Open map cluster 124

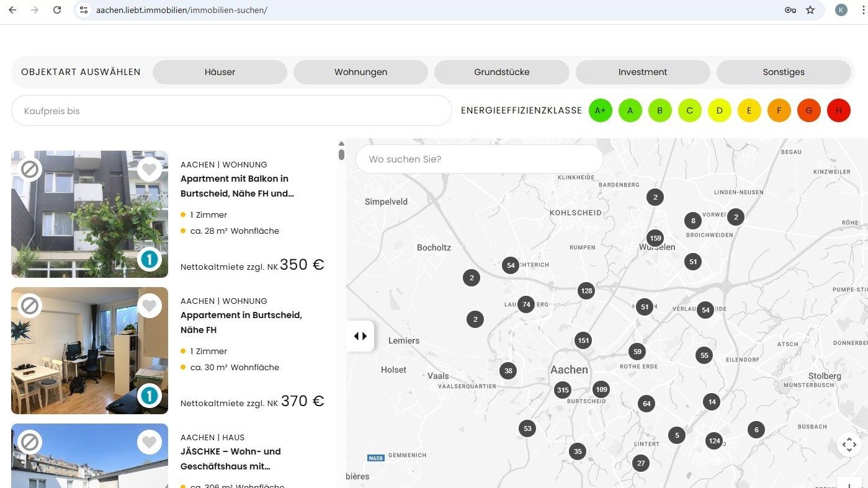(714, 441)
